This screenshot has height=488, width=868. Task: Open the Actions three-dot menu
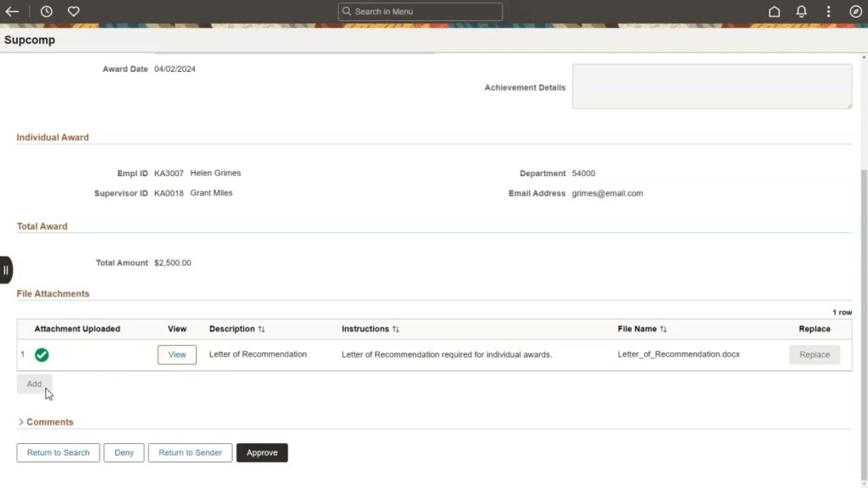[x=828, y=11]
